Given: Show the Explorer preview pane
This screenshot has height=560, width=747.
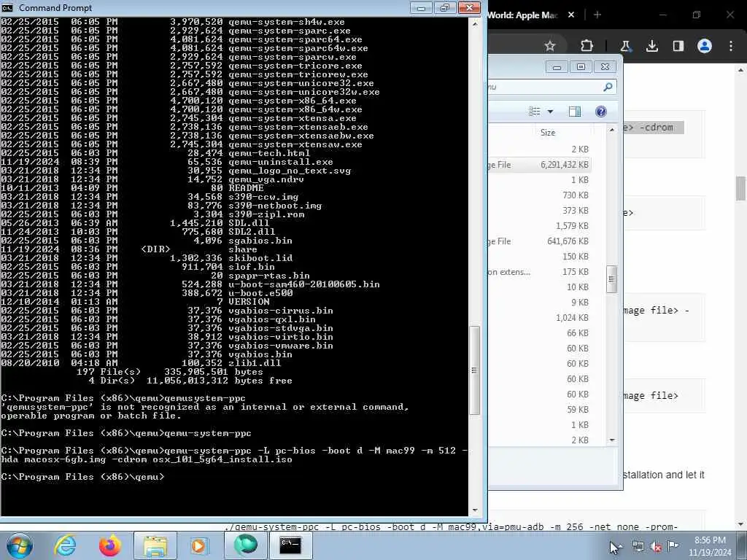Looking at the screenshot, I should 575,112.
